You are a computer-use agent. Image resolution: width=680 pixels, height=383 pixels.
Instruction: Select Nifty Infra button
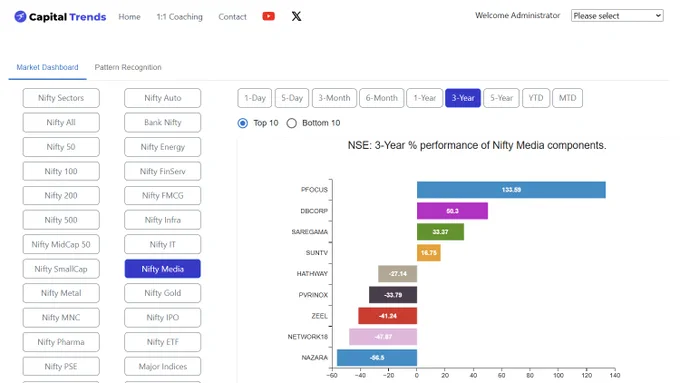pyautogui.click(x=163, y=220)
